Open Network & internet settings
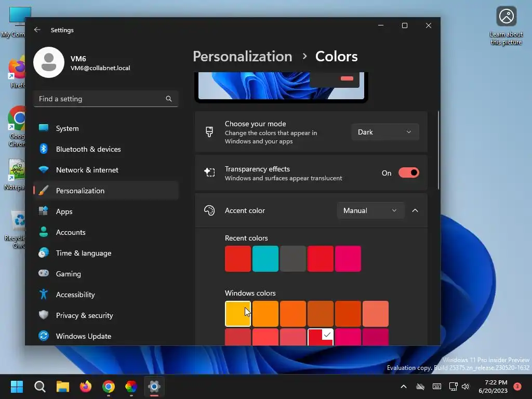 pyautogui.click(x=106, y=170)
